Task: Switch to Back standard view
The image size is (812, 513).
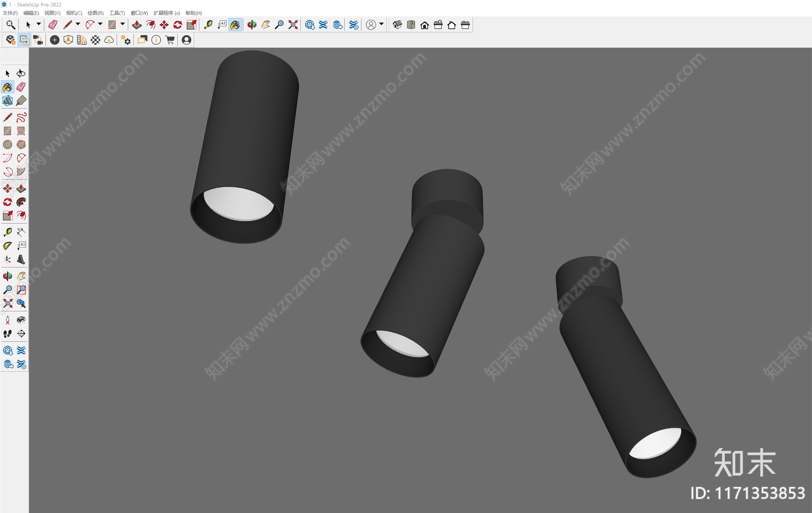Action: coord(452,25)
